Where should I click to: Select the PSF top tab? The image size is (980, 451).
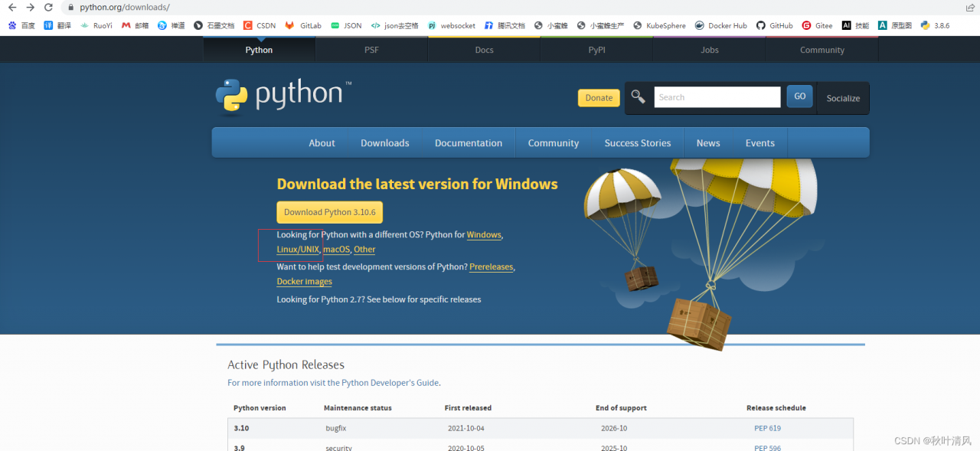pos(371,50)
